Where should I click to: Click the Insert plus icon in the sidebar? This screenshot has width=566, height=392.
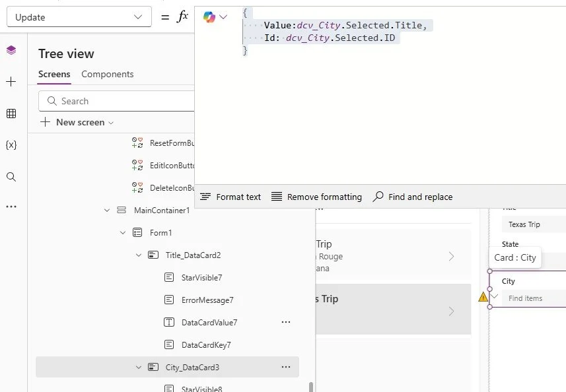pos(11,81)
